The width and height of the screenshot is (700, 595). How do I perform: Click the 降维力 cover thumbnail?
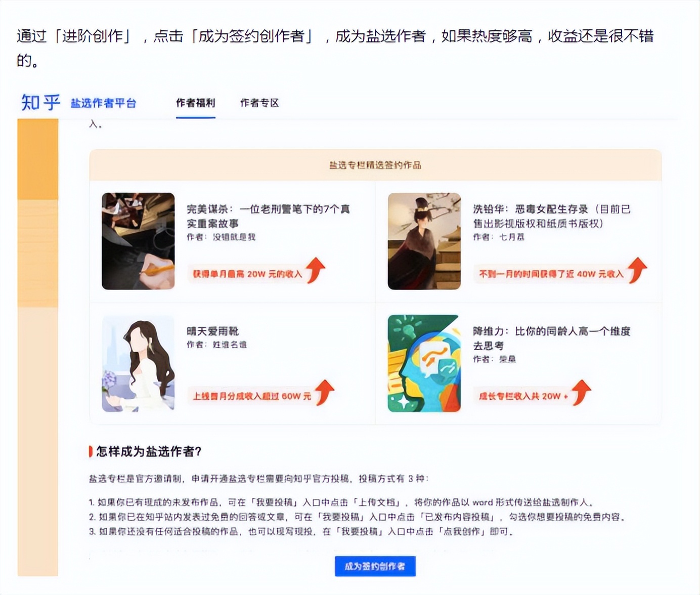pos(424,363)
